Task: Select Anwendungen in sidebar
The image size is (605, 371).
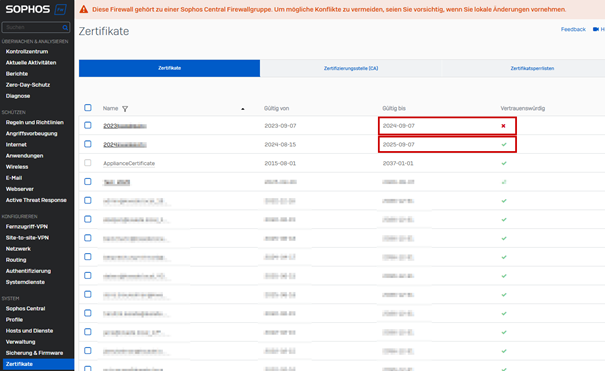Action: tap(24, 156)
